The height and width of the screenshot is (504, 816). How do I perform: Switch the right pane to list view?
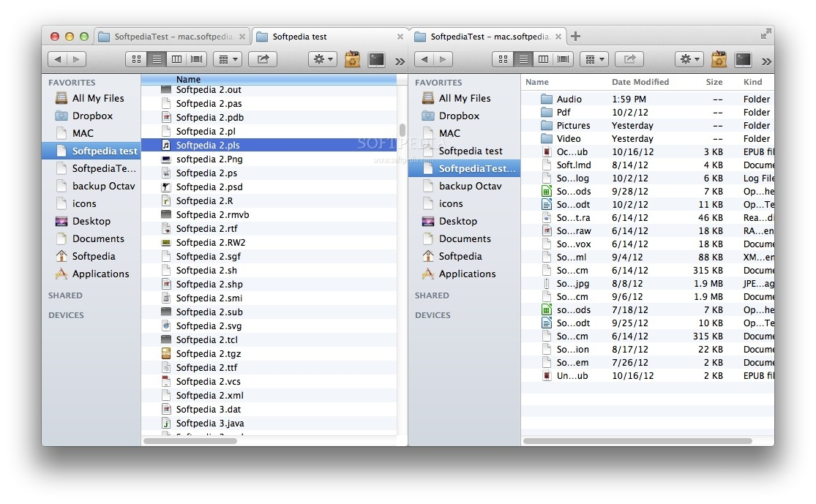coord(523,59)
